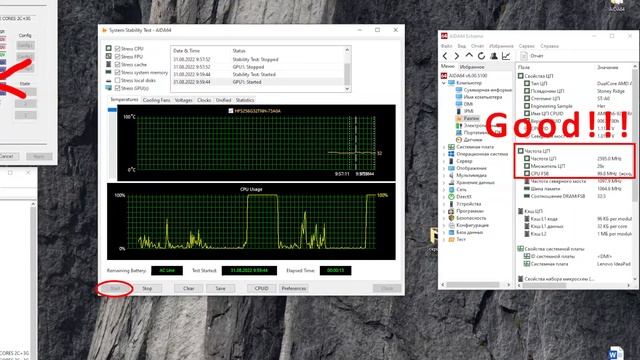
Task: Open Портативный ПК in the tree
Action: click(478, 133)
